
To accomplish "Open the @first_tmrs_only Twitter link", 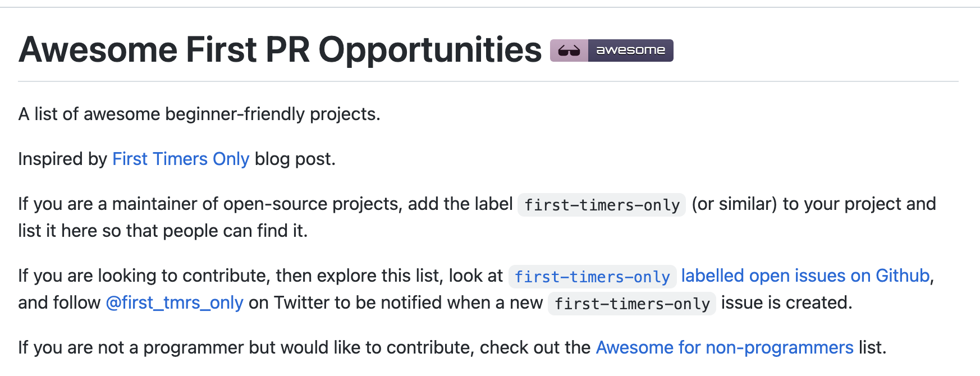I will coord(175,302).
